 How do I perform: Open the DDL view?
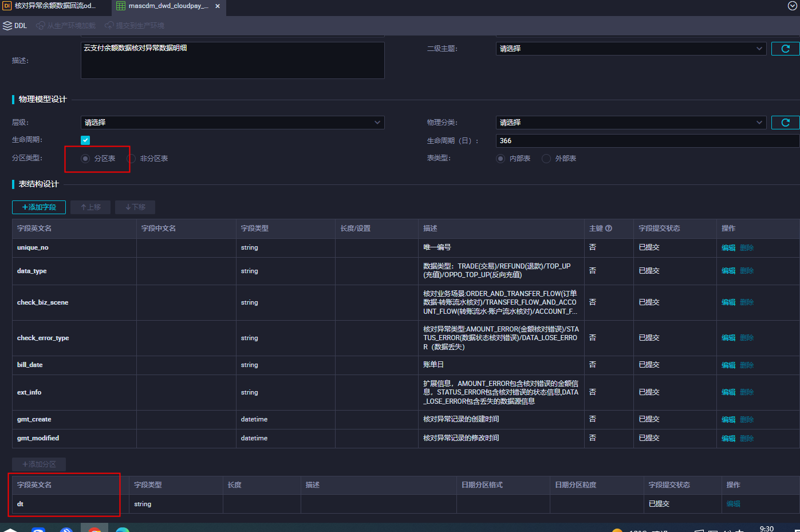click(15, 26)
